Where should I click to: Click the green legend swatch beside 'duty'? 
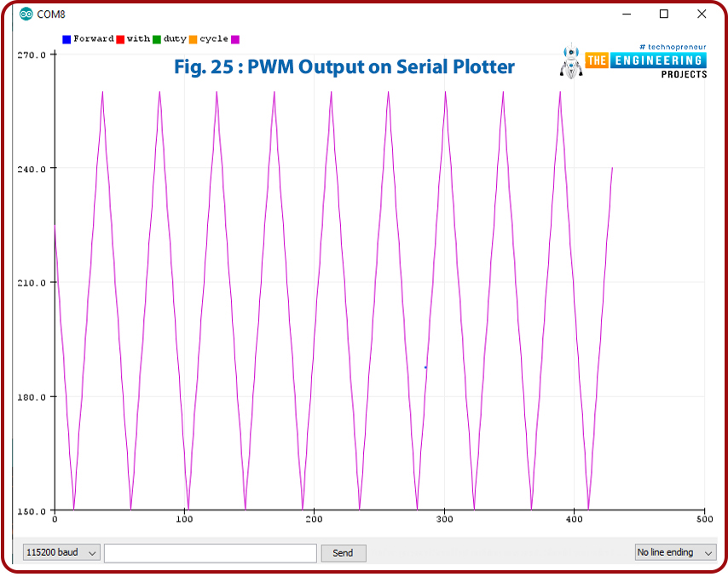[x=157, y=39]
